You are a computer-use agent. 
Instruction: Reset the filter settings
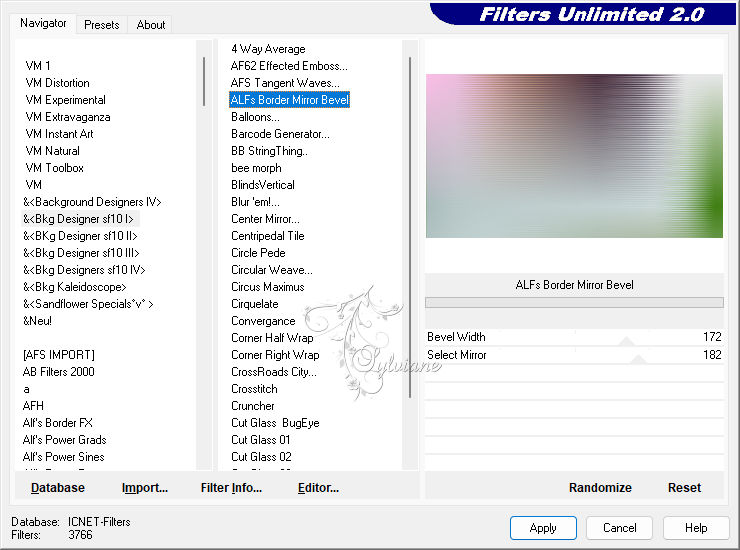[x=684, y=488]
